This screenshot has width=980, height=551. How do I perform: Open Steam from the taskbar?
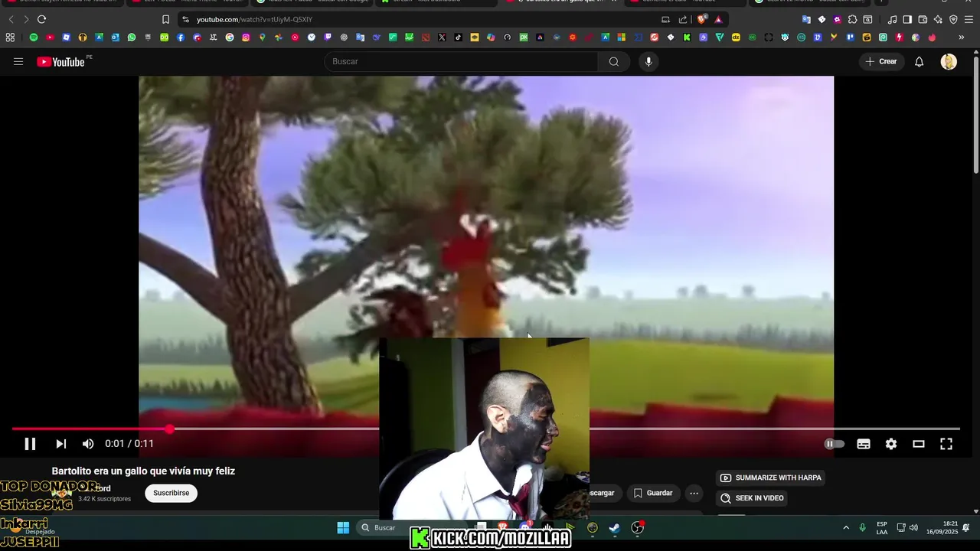tap(614, 528)
